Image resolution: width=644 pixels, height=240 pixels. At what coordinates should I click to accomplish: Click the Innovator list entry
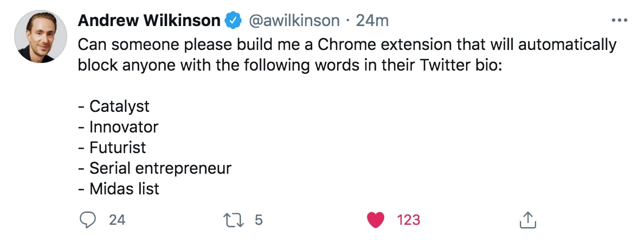[124, 127]
